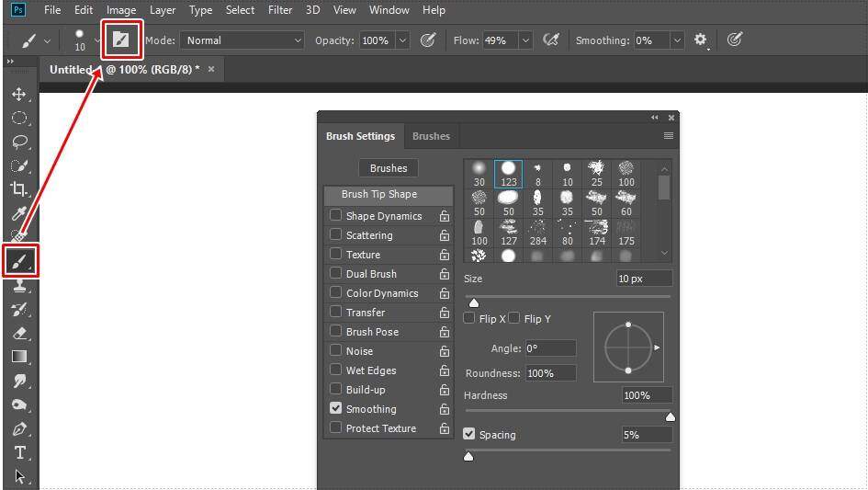Open Brush Settings panel menu
Image resolution: width=868 pixels, height=490 pixels.
(669, 136)
